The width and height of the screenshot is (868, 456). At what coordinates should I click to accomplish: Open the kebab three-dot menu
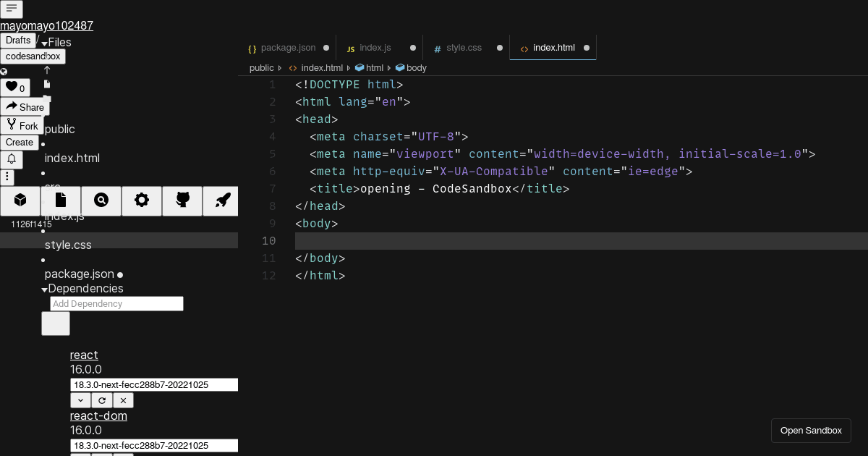pyautogui.click(x=7, y=177)
